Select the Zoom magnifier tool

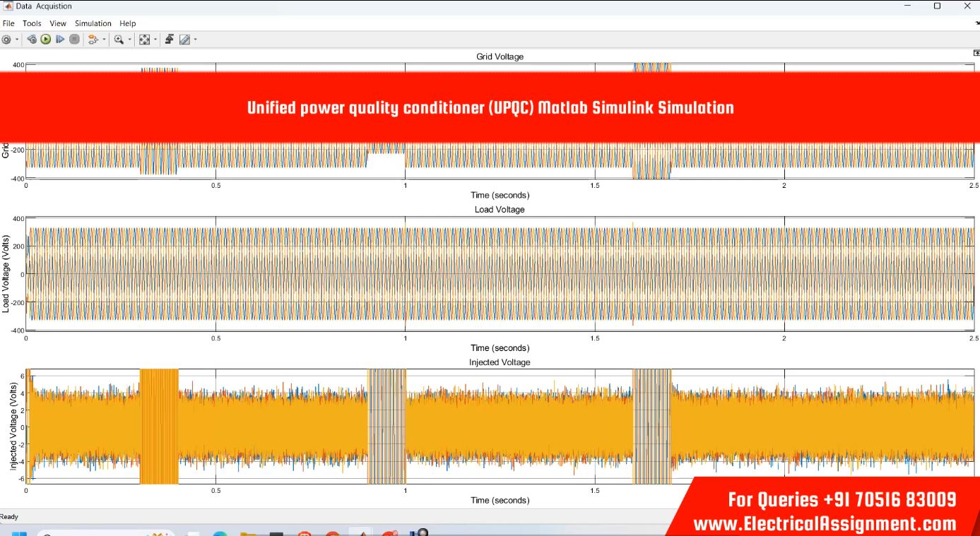tap(119, 40)
